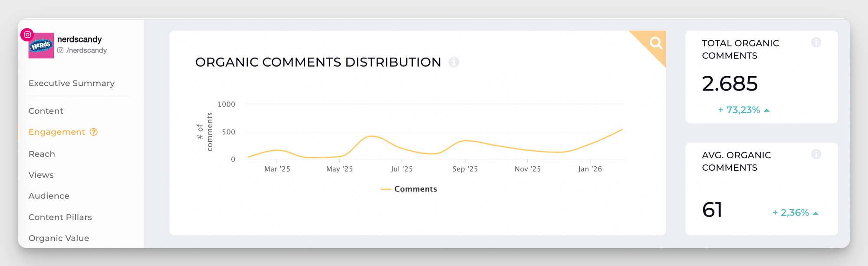Click the question mark icon beside Engagement
The width and height of the screenshot is (868, 266).
[94, 132]
